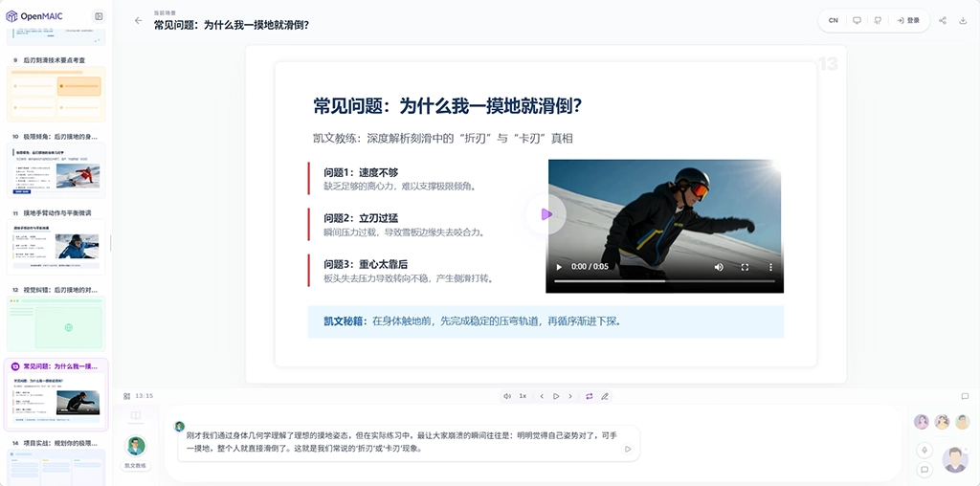
Task: Click the monitor display icon in top bar
Action: (x=857, y=20)
